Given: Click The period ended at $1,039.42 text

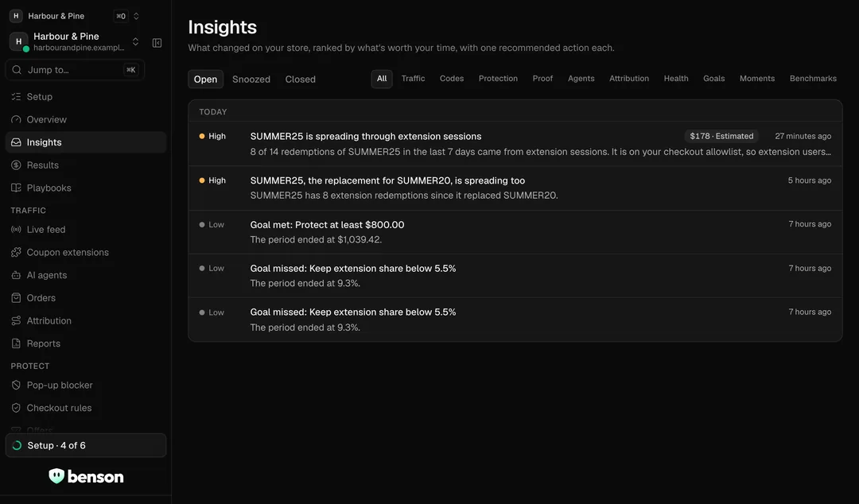Looking at the screenshot, I should pyautogui.click(x=316, y=239).
